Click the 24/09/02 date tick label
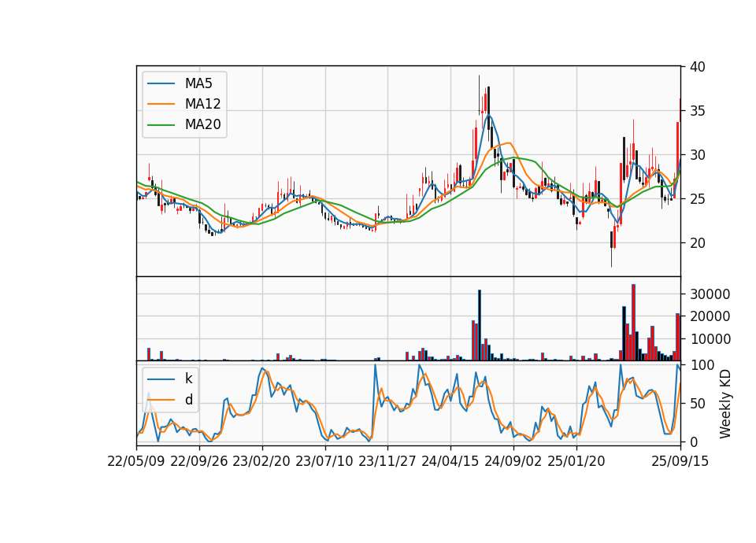The image size is (756, 543). tap(513, 461)
